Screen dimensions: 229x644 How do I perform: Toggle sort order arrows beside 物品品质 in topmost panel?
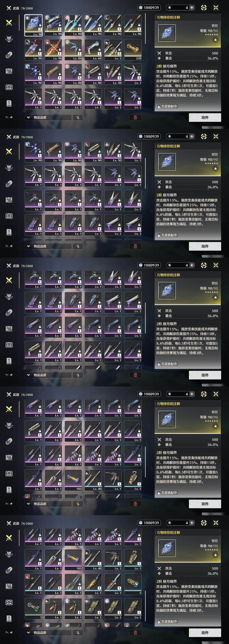[78, 117]
